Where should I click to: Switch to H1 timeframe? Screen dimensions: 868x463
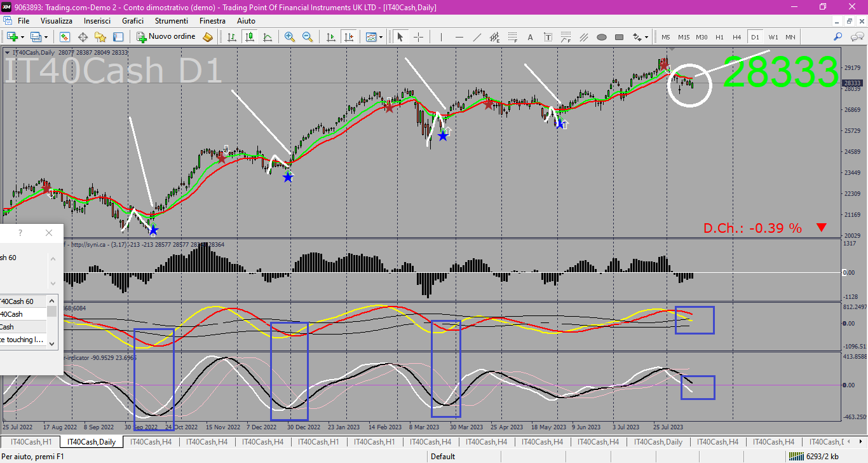pos(719,37)
